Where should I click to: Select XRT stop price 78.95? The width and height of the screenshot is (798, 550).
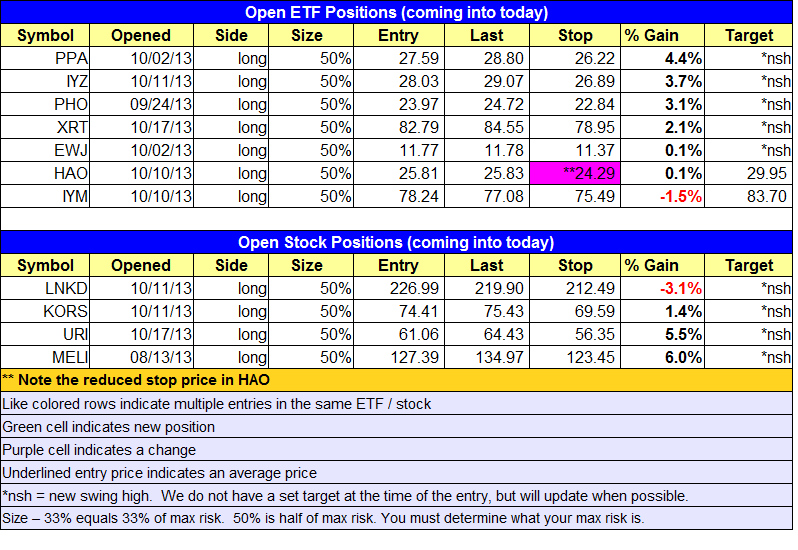click(x=575, y=127)
